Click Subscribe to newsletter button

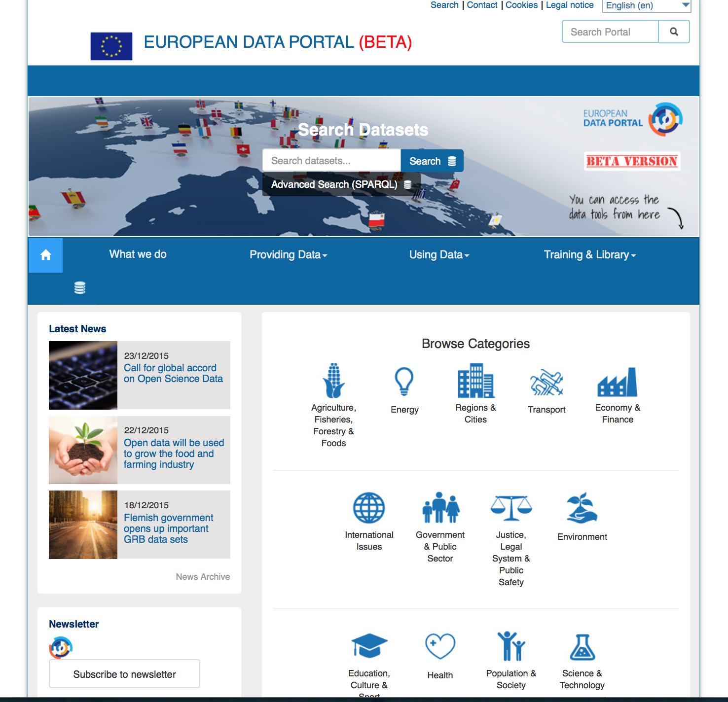click(x=124, y=674)
